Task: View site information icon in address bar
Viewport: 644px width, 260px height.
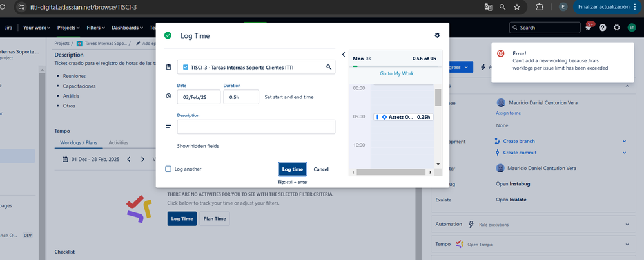Action: point(22,7)
